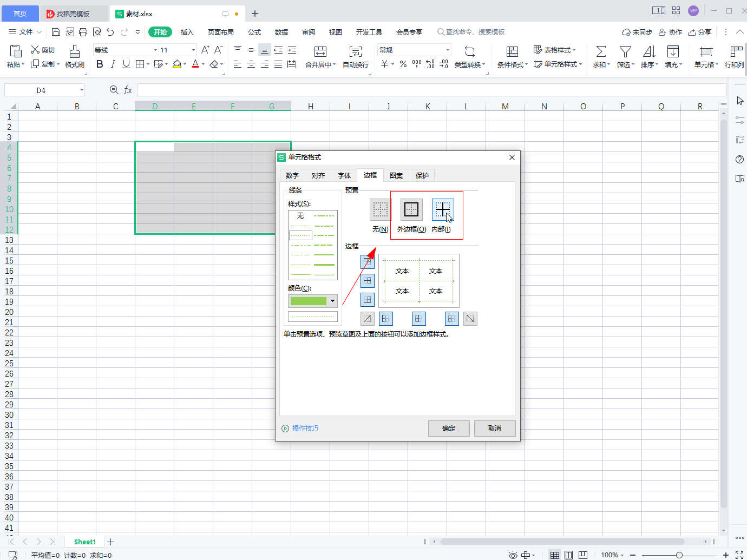Apply the outer border preset (外边框)
This screenshot has width=747, height=560.
(411, 209)
